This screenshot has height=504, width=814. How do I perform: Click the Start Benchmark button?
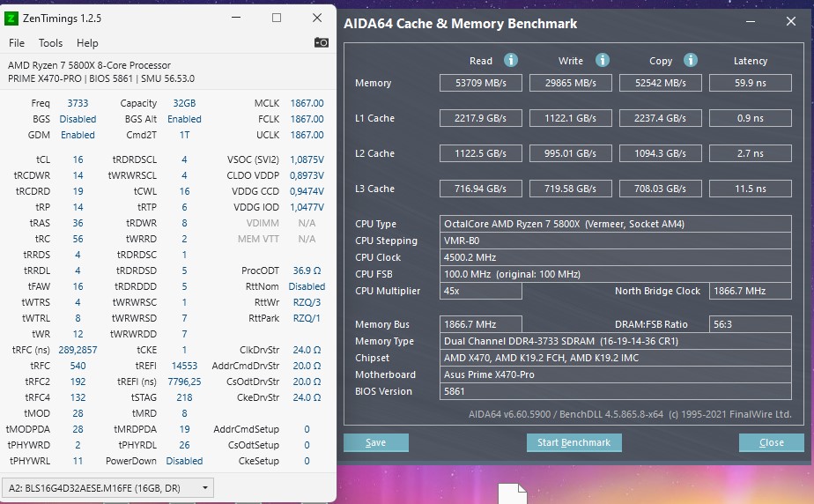pyautogui.click(x=574, y=442)
